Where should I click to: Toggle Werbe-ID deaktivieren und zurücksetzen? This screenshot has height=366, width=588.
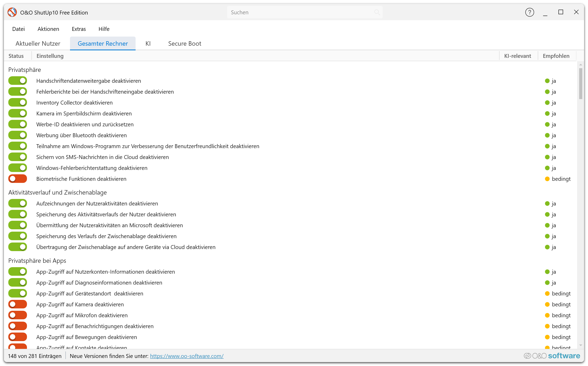pyautogui.click(x=18, y=124)
